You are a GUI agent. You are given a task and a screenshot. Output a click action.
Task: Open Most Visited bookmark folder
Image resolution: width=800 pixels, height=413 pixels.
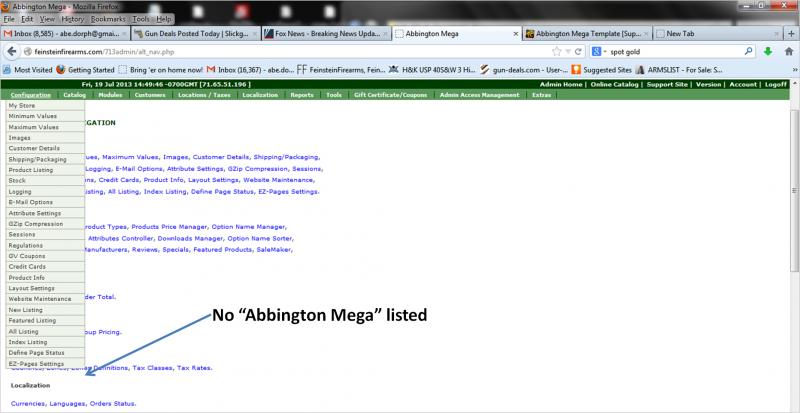(28, 70)
